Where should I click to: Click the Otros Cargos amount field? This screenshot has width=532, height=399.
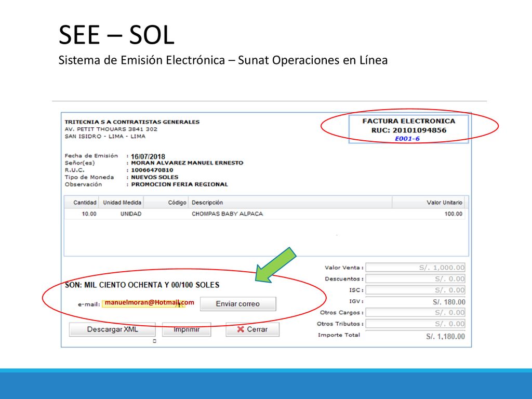pyautogui.click(x=415, y=312)
